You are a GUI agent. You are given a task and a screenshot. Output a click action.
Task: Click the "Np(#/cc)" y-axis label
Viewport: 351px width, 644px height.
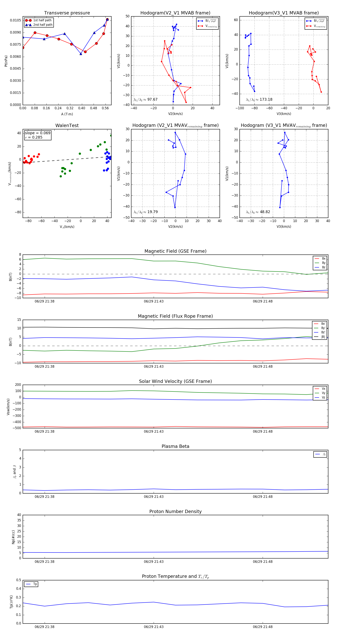click(x=13, y=537)
